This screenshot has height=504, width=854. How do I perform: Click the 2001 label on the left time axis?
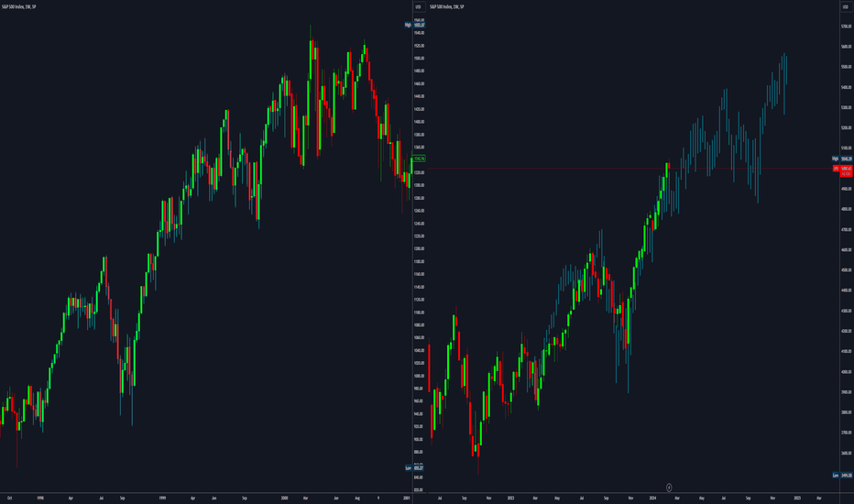[x=406, y=498]
